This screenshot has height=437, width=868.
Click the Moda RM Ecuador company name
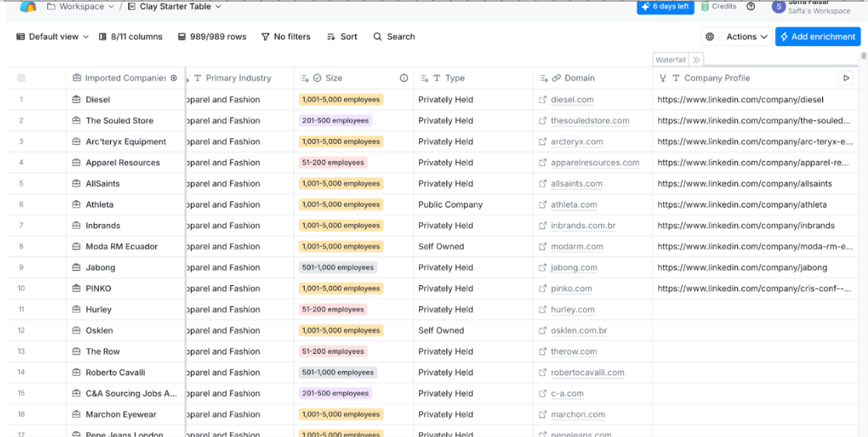122,246
